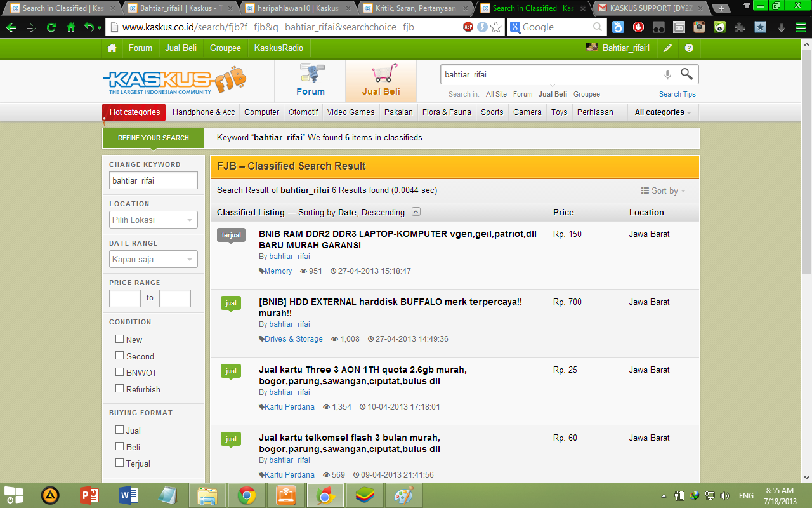Screen dimensions: 812x508
Task: Click the Memory category tag link
Action: coord(278,271)
